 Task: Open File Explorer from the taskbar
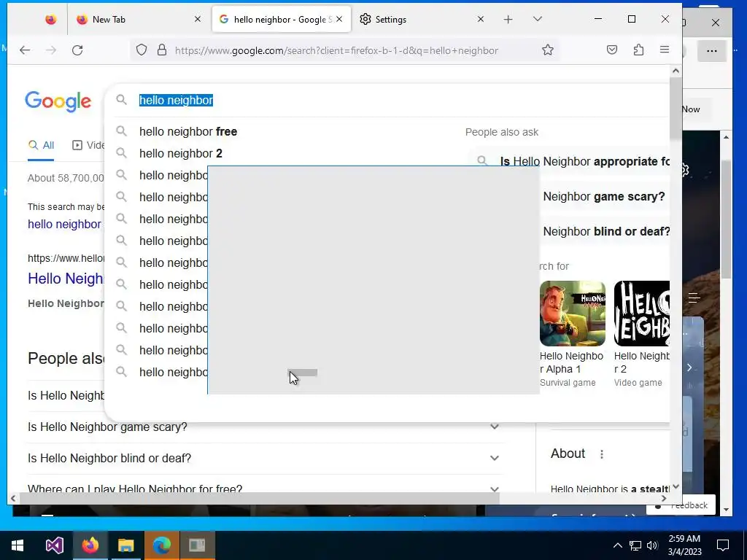(x=125, y=545)
